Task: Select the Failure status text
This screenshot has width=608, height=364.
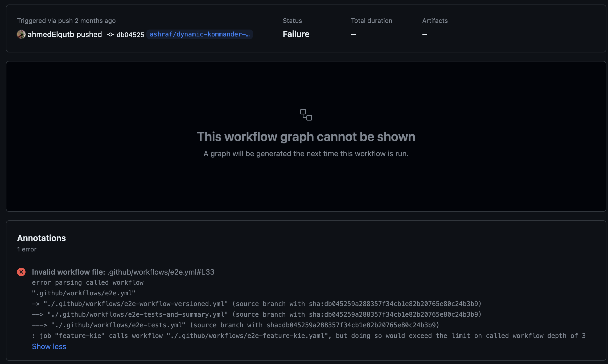Action: click(296, 34)
